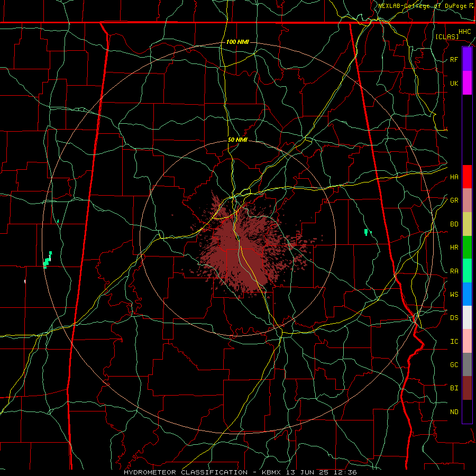This screenshot has height=476, width=476.
Task: Click the gray GC legend color swatch
Action: 467,364
